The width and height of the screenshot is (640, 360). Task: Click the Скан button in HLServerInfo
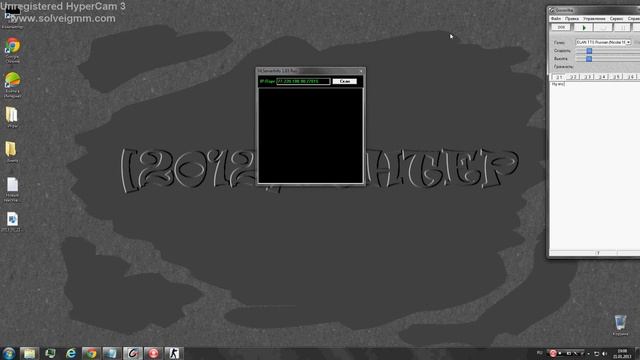[344, 81]
